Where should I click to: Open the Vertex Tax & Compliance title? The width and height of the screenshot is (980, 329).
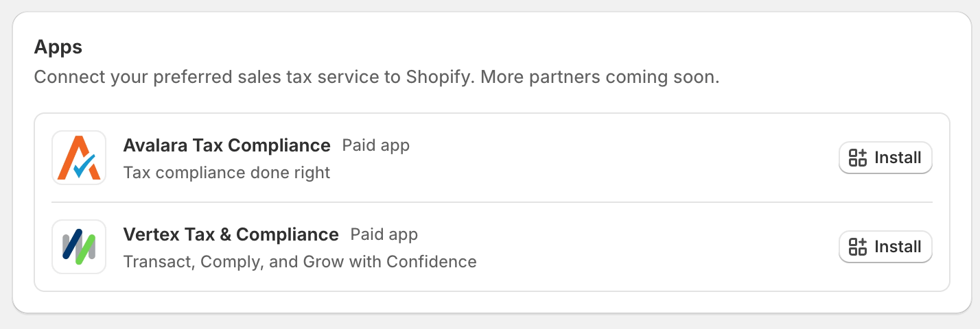231,234
